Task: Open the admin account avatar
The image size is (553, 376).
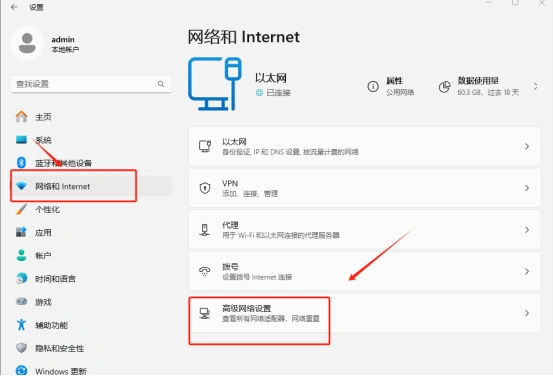Action: 27,43
